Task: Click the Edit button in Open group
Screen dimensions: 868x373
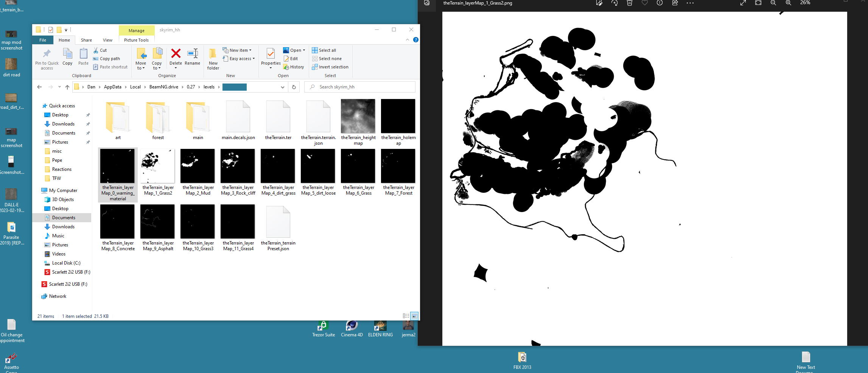Action: [x=291, y=59]
